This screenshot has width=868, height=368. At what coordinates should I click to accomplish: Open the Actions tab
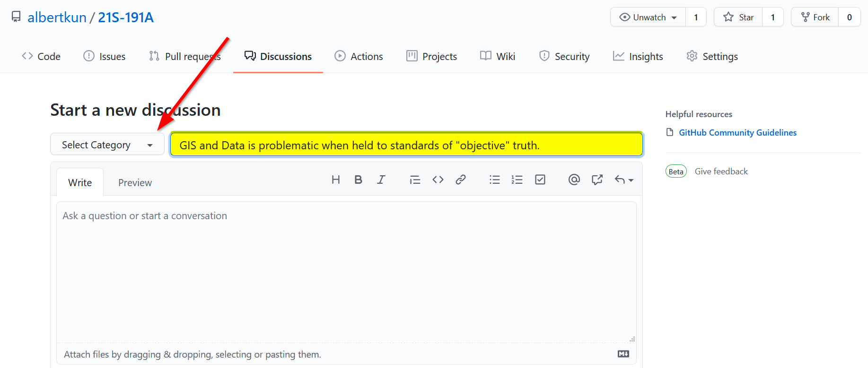pos(359,56)
